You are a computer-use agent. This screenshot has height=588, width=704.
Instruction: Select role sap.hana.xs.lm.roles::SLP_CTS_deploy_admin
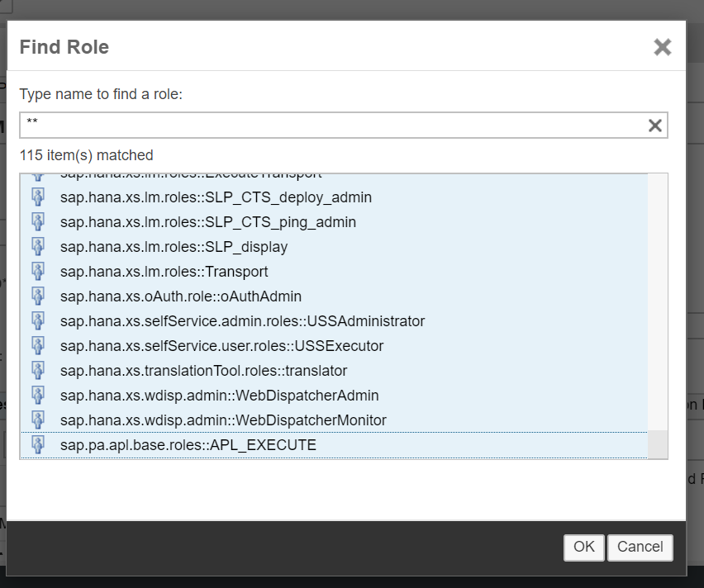[x=334, y=197]
